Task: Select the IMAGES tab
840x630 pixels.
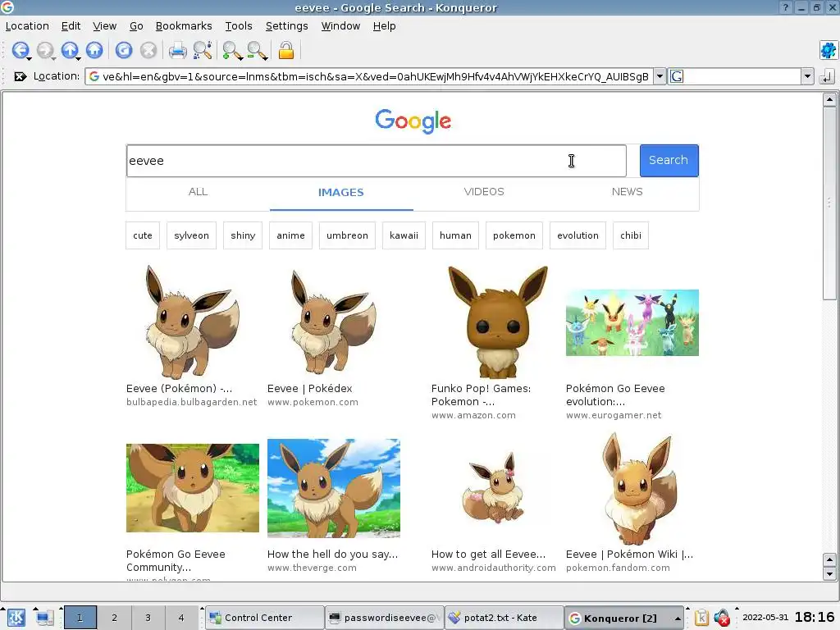Action: (341, 192)
